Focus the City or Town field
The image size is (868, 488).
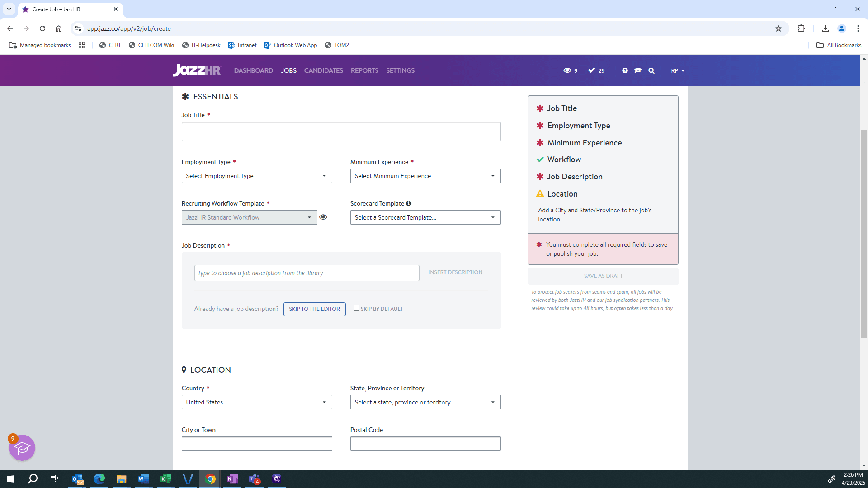(257, 444)
